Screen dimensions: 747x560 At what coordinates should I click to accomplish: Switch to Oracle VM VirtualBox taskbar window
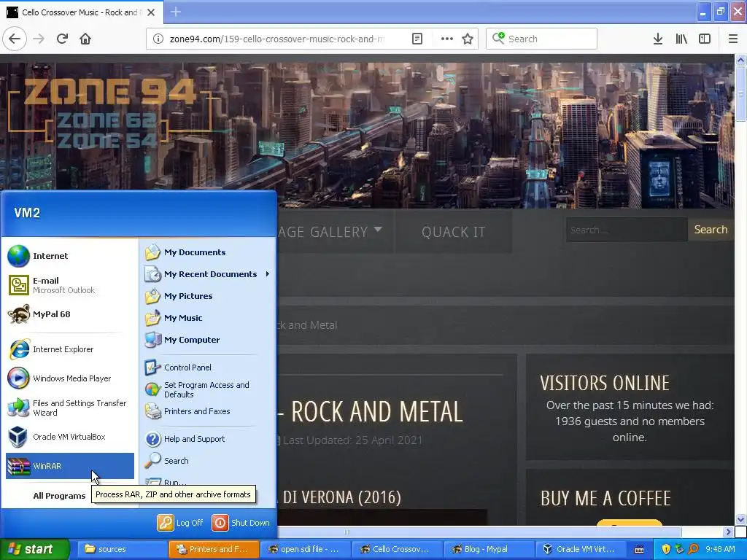(x=580, y=549)
